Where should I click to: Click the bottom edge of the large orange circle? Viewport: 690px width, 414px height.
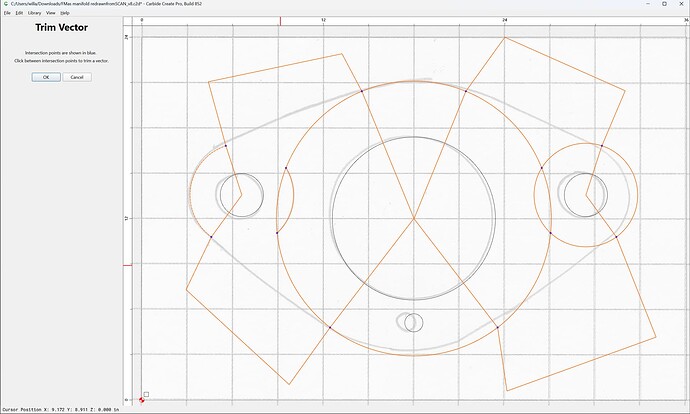(x=414, y=355)
